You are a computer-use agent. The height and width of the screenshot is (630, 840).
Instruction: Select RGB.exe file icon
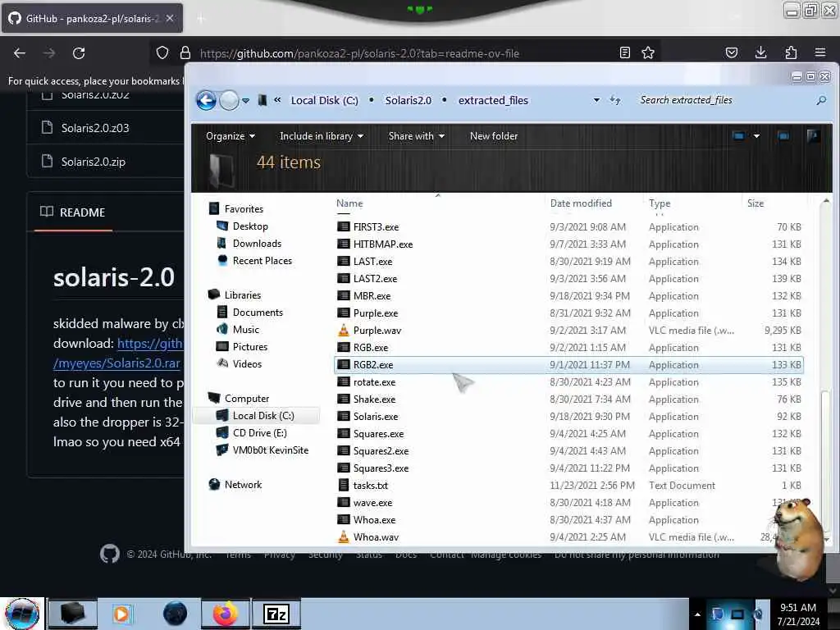(x=344, y=348)
